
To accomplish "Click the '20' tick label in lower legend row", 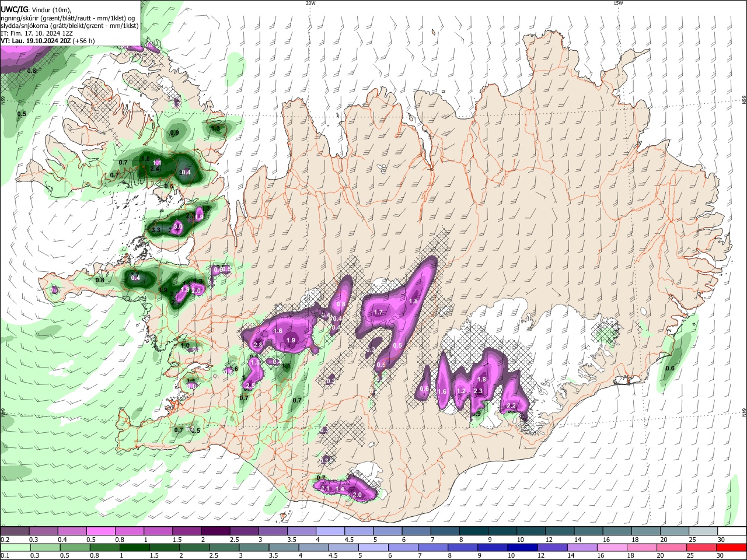I will (x=661, y=556).
